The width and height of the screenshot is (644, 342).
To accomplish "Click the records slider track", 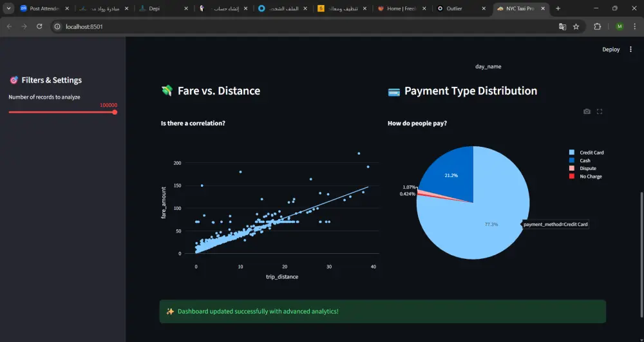I will [62, 112].
